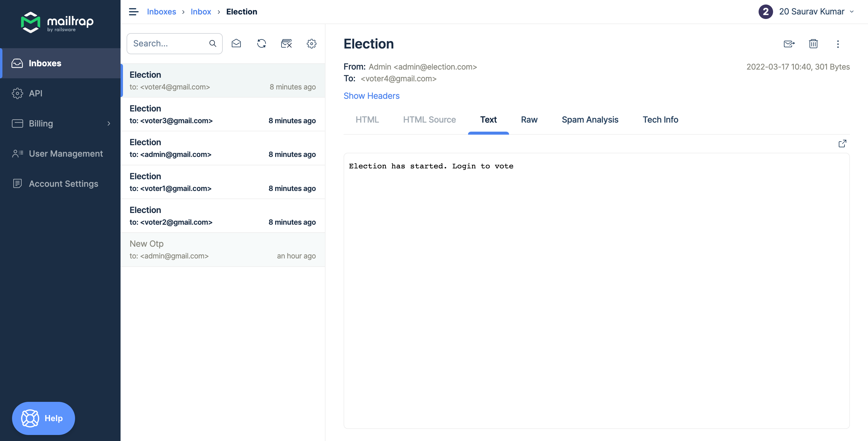Image resolution: width=868 pixels, height=441 pixels.
Task: Click the Help button
Action: click(x=43, y=418)
